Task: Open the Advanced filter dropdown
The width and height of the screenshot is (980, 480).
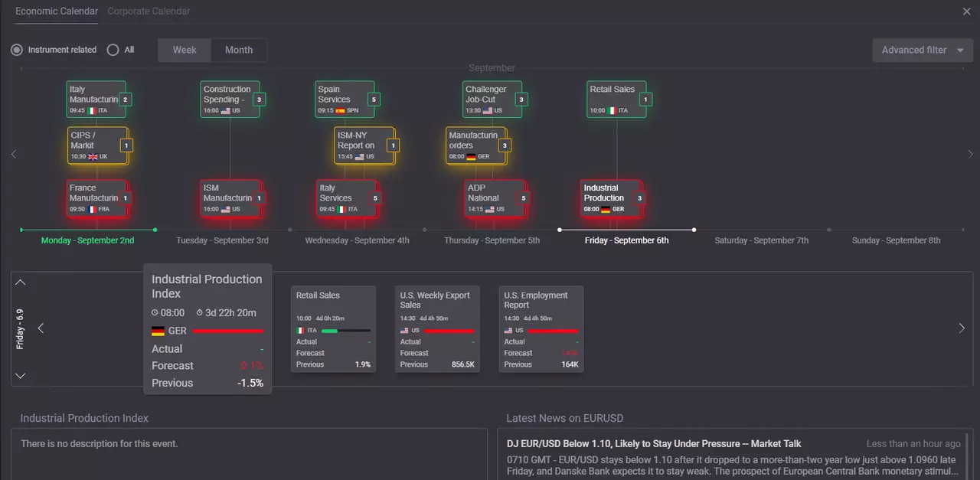Action: tap(923, 50)
